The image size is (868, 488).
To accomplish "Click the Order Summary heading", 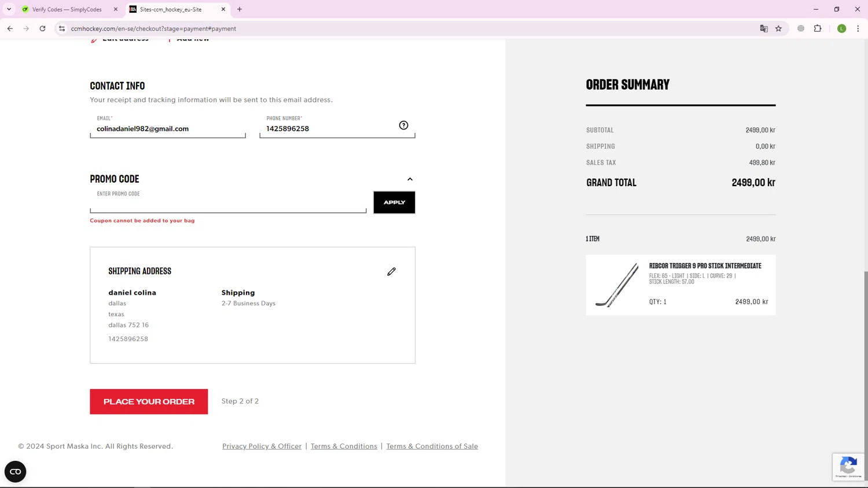I will [628, 84].
